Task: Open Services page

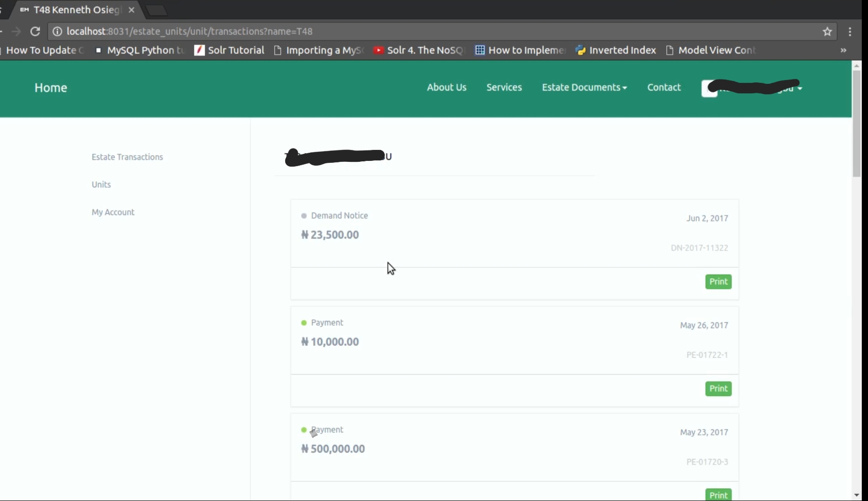Action: 504,87
